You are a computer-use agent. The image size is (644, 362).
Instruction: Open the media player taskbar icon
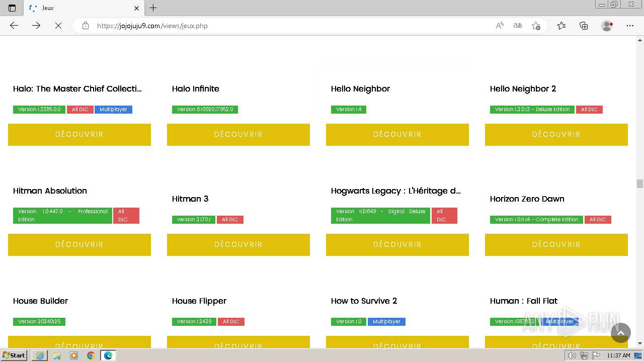(74, 355)
